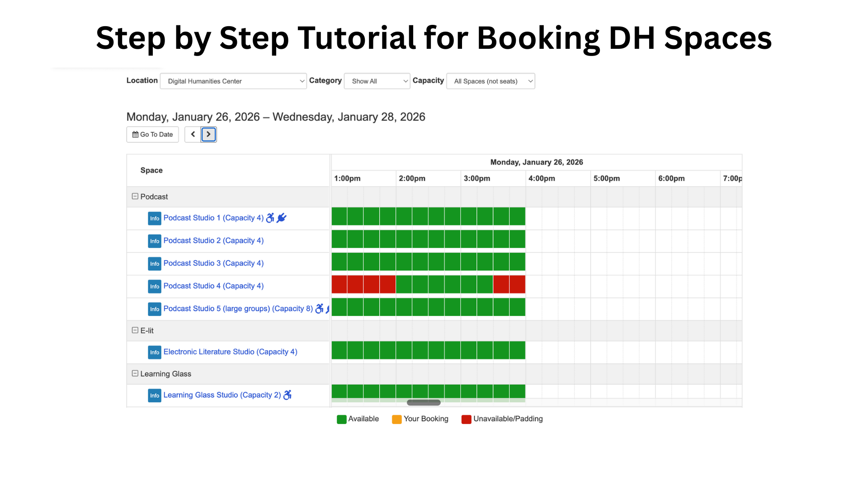Advance to the next date range with the forward arrow
The image size is (868, 488).
click(208, 134)
